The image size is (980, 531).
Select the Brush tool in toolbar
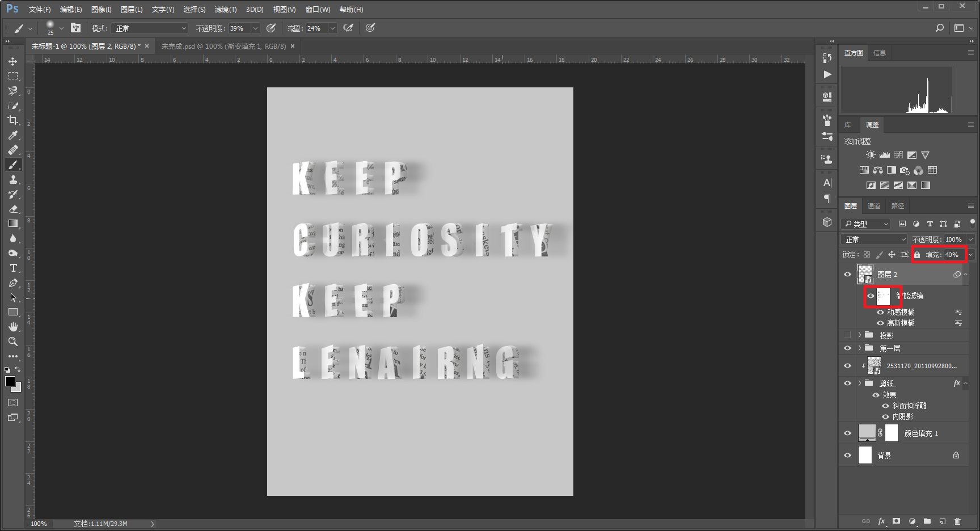pyautogui.click(x=12, y=165)
